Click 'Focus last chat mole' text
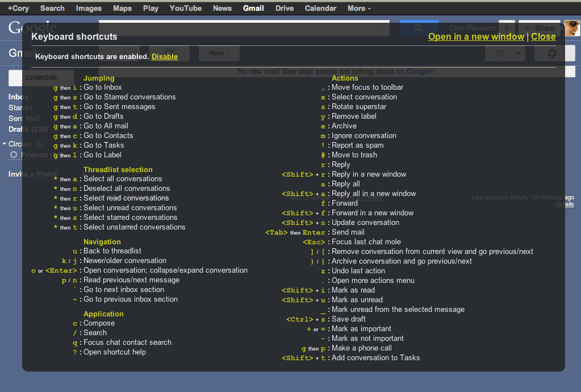 [x=366, y=242]
